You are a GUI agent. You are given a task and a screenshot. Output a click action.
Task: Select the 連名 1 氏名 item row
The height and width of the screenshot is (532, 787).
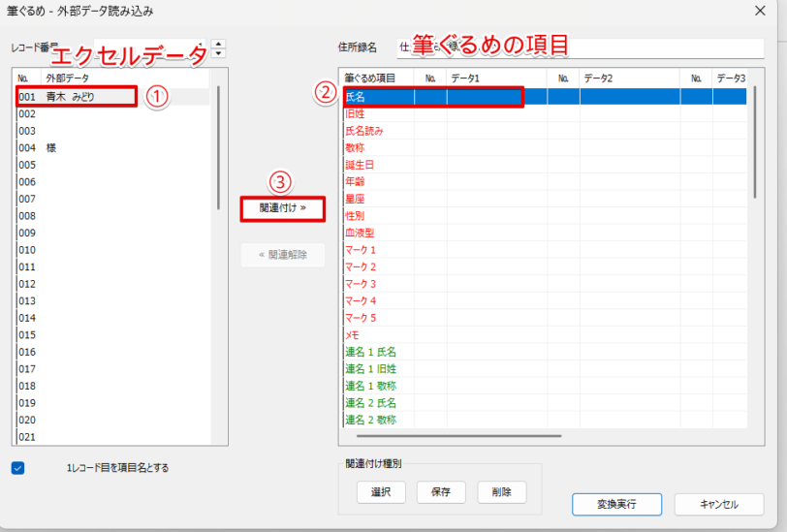[x=545, y=352]
